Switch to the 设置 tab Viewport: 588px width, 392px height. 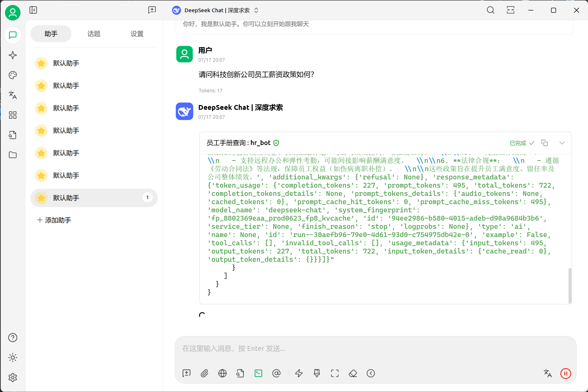click(x=137, y=34)
